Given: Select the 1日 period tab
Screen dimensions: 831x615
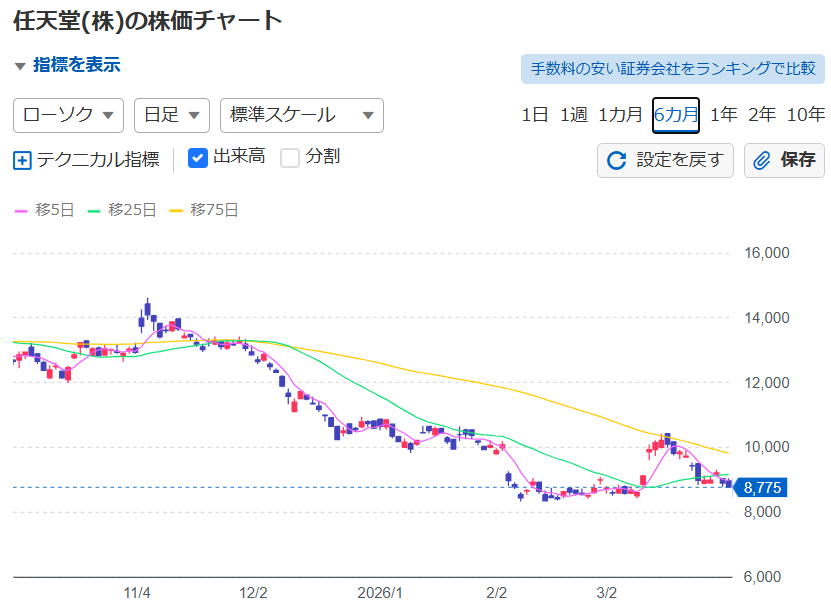Looking at the screenshot, I should 535,115.
